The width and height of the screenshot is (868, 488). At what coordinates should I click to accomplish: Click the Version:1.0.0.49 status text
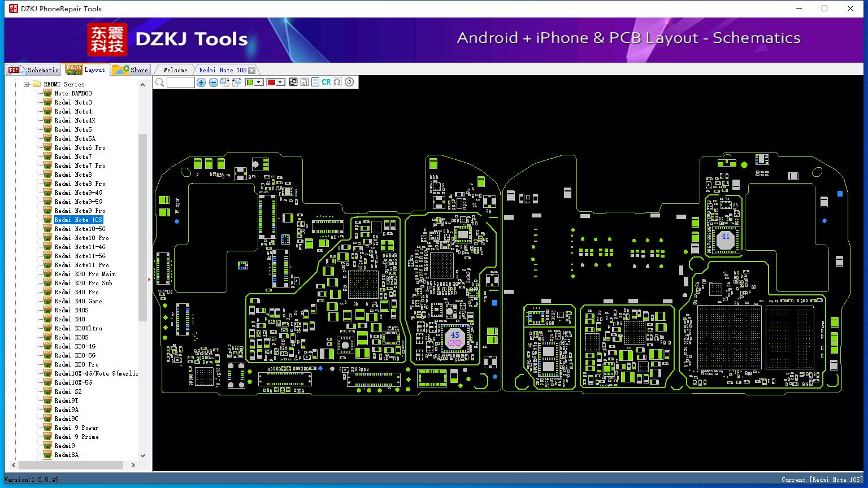(x=32, y=480)
